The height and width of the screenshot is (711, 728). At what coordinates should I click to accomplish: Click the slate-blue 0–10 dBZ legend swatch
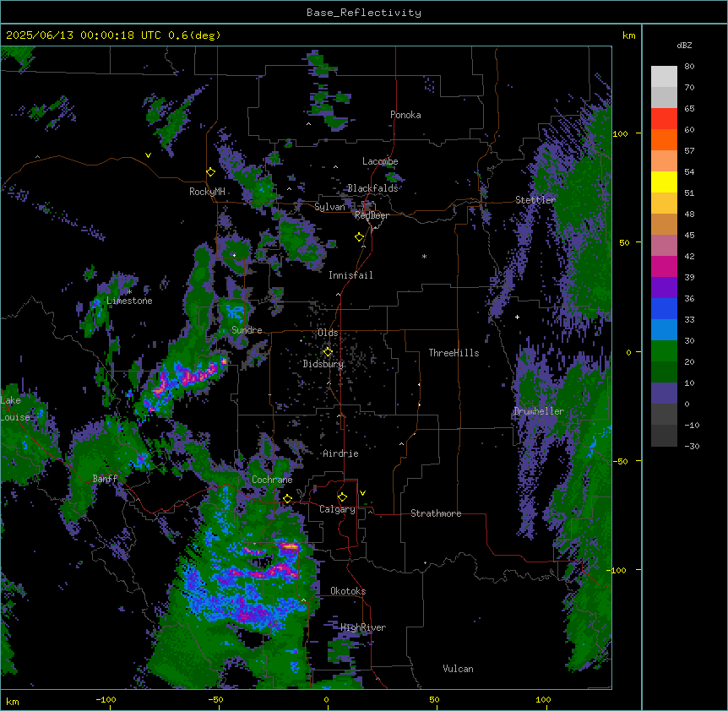coord(664,393)
